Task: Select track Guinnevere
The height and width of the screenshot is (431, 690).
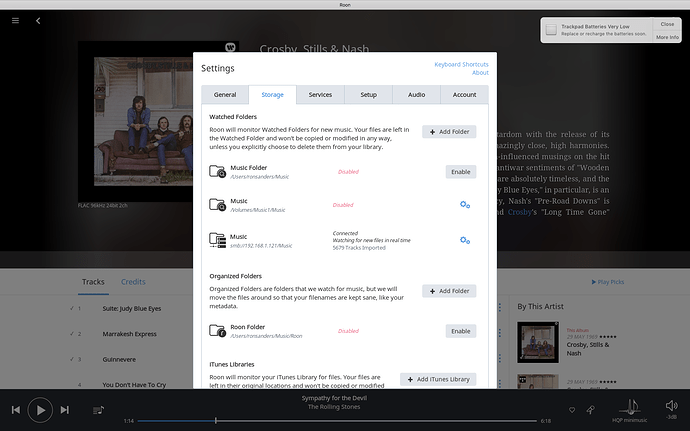Action: tap(119, 360)
